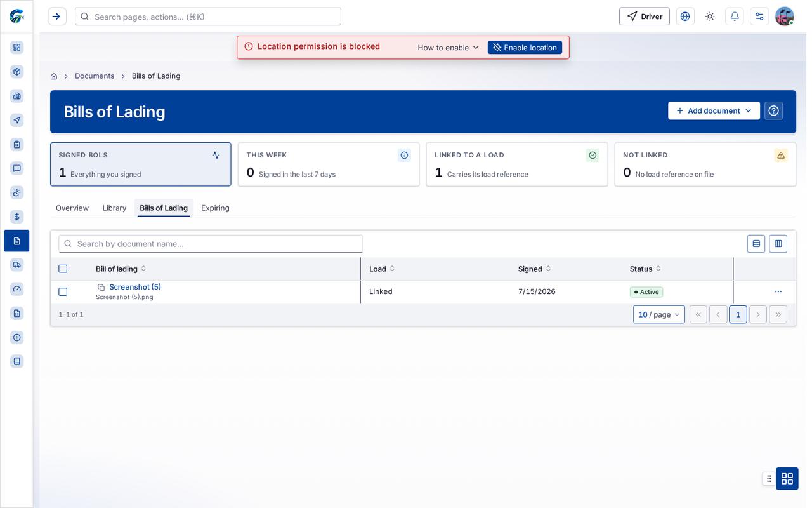Switch to the Overview tab
Viewport: 812px width, 508px height.
(72, 208)
